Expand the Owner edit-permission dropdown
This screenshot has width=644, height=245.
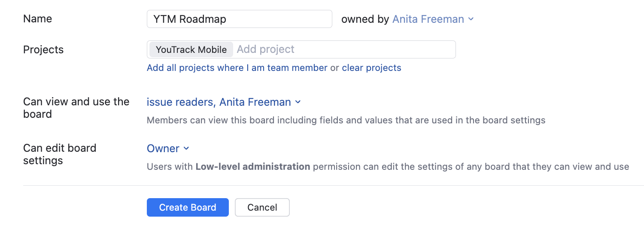click(x=163, y=148)
